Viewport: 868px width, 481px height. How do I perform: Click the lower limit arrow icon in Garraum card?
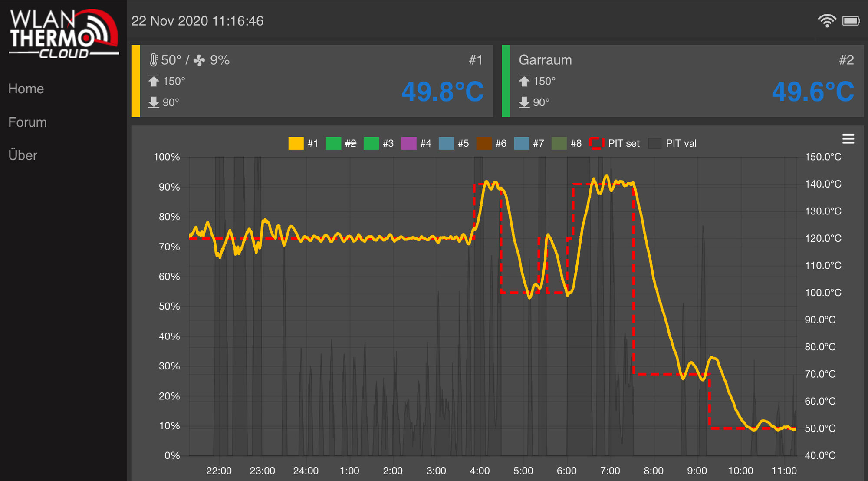coord(524,102)
